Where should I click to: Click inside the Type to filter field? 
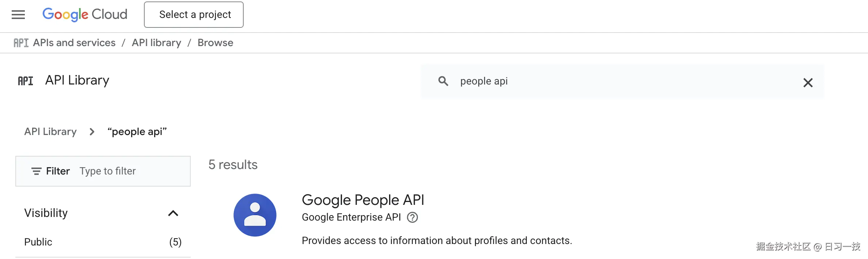[108, 171]
